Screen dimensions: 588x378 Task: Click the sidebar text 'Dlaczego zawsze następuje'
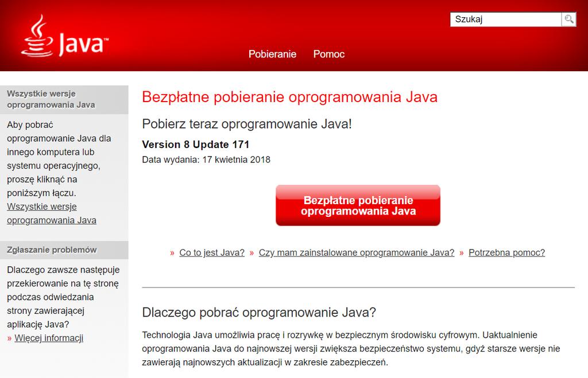63,297
